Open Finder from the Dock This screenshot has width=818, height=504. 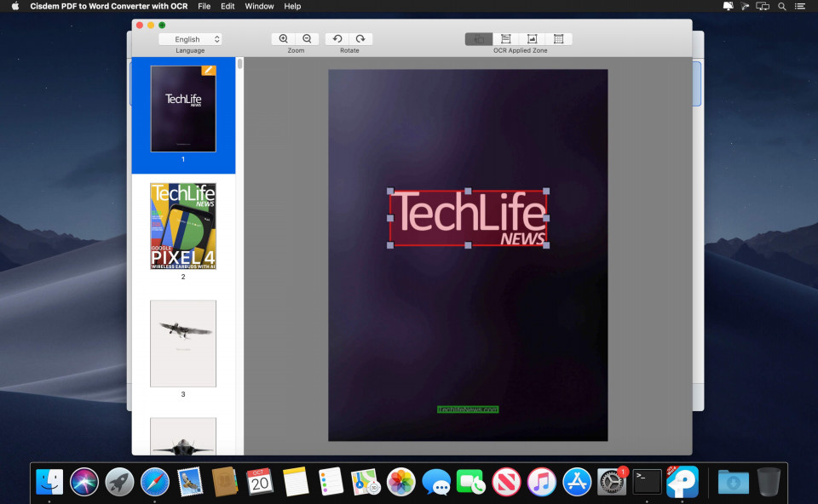(x=49, y=482)
